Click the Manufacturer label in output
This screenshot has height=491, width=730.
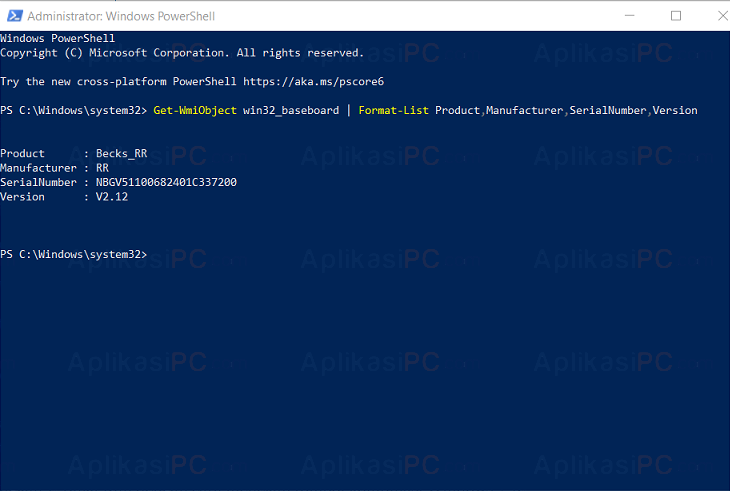coord(38,168)
